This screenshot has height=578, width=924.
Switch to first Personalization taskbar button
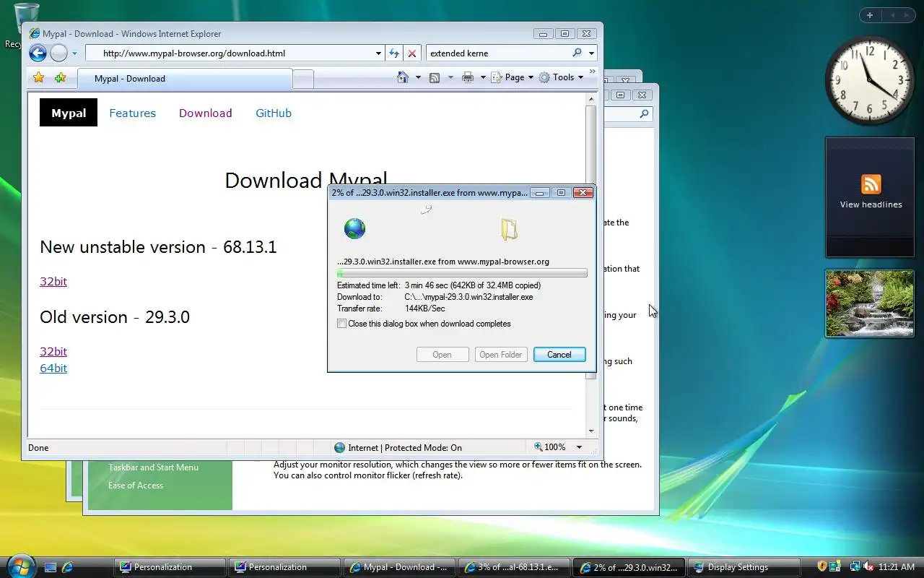coord(169,567)
